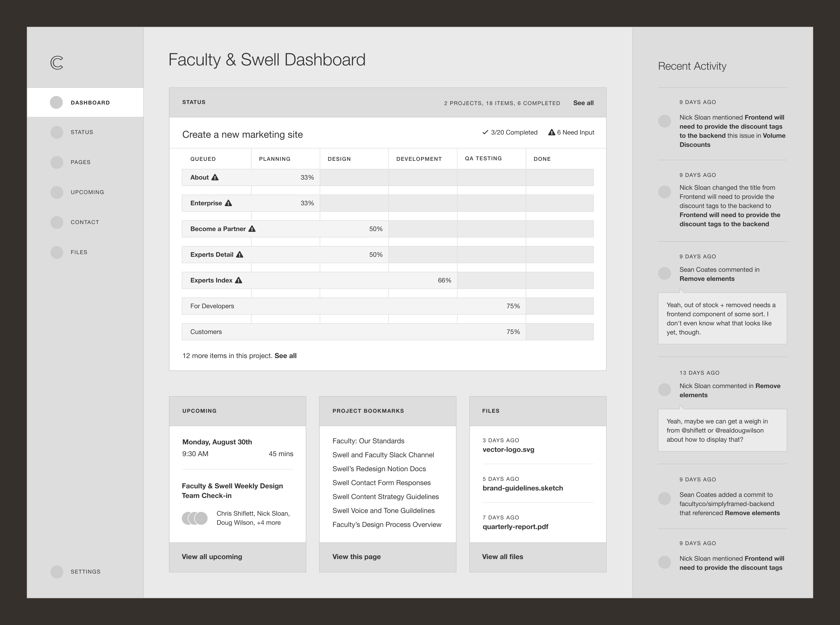Click the DEVELOPMENT column header
The image size is (840, 625).
click(419, 159)
